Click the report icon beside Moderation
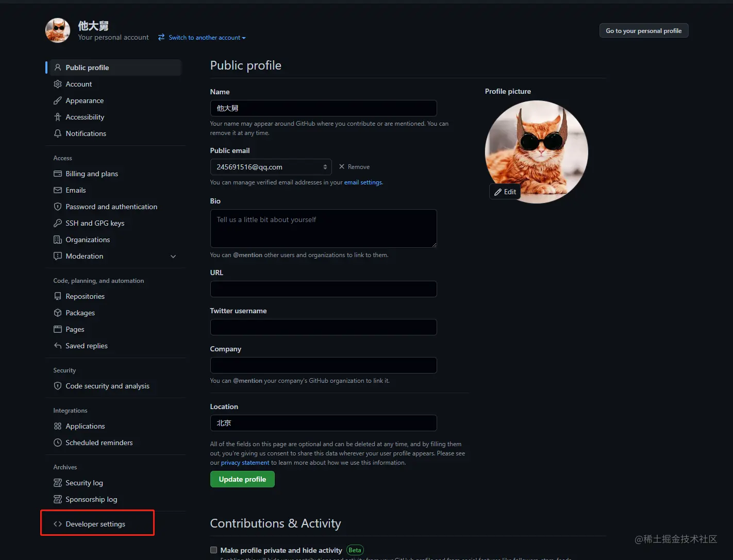The image size is (733, 560). click(58, 256)
